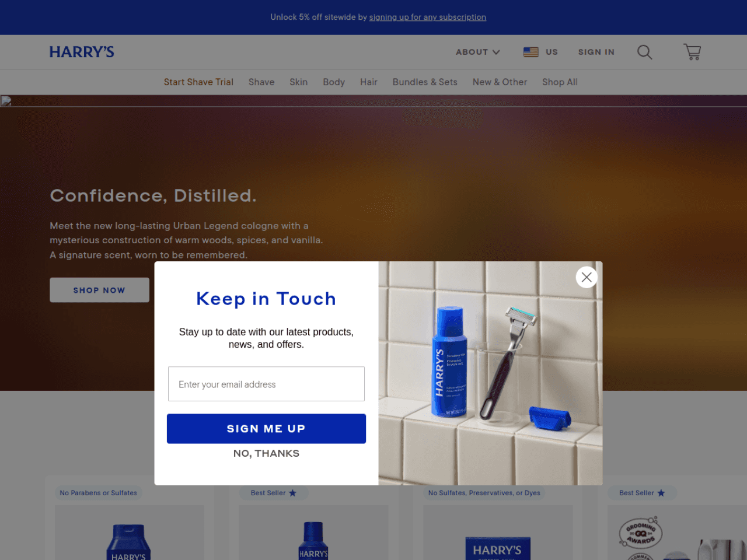The image size is (747, 560).
Task: Open the blue Harry's box product thumbnail
Action: [x=497, y=548]
